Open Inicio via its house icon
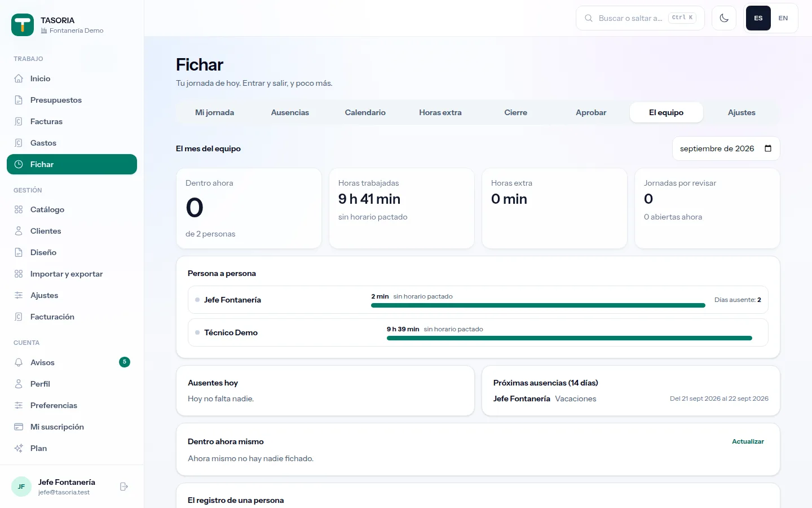Image resolution: width=812 pixels, height=508 pixels. [x=19, y=78]
